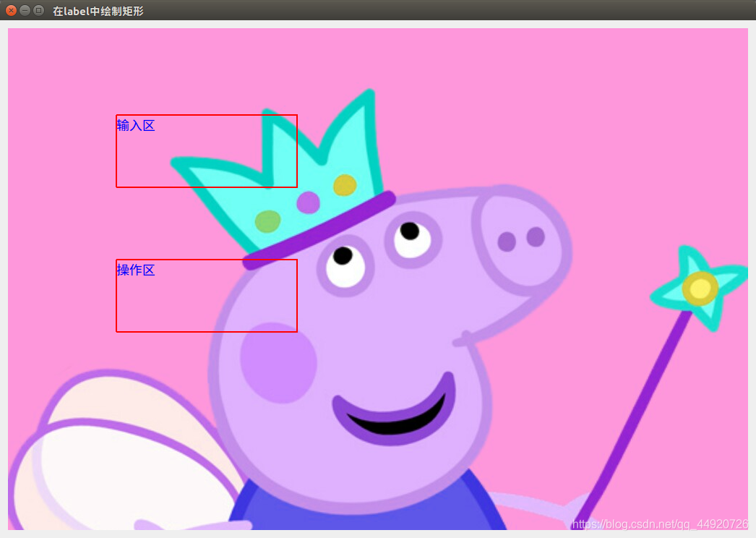Maximize the window from title bar
756x538 pixels.
coord(38,10)
